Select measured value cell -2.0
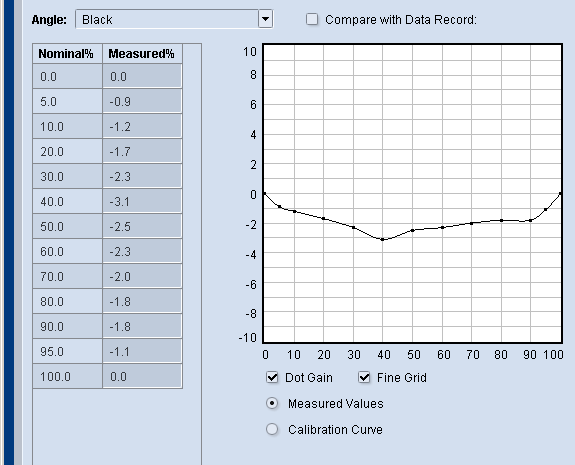This screenshot has width=575, height=465. pos(142,276)
